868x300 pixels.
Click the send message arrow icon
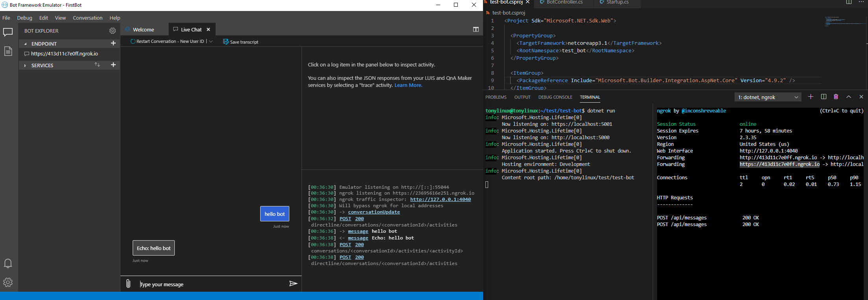point(293,283)
